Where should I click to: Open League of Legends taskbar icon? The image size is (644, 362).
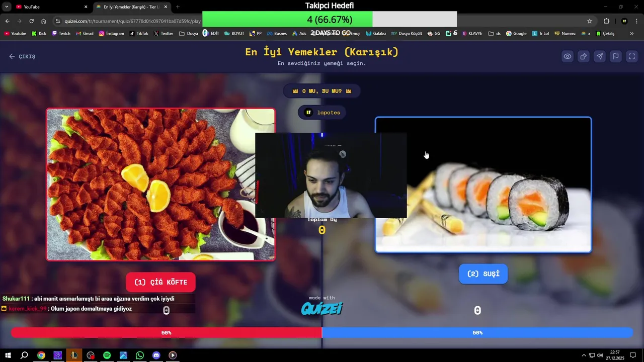point(74,355)
